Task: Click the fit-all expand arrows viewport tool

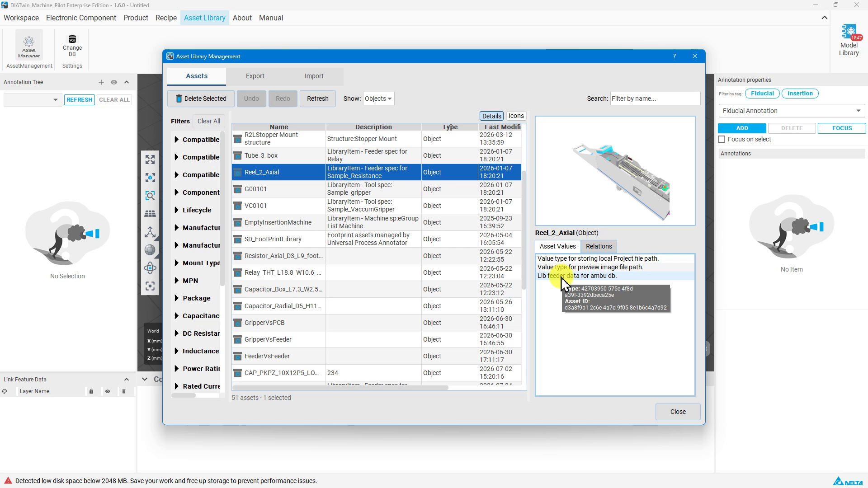Action: (x=150, y=160)
